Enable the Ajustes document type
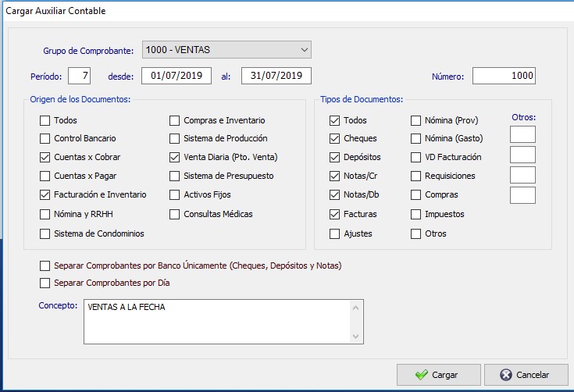Screen dimensions: 574x392 (x=334, y=233)
